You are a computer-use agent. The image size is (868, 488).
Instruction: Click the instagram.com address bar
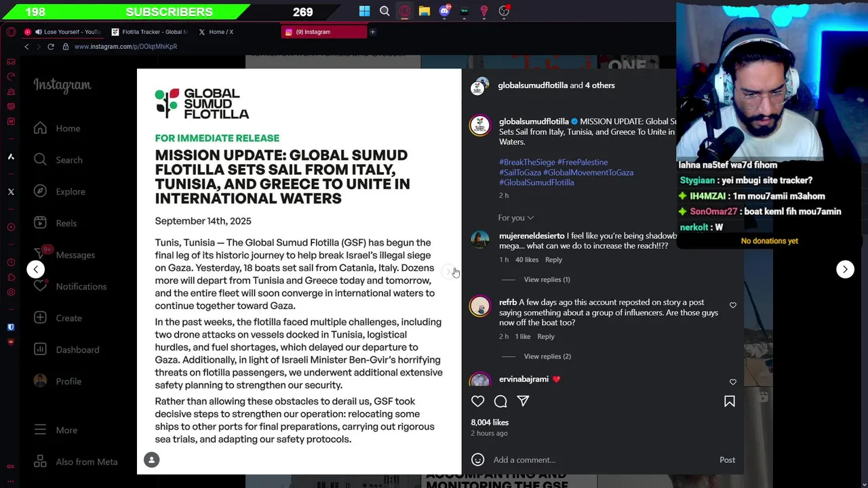click(x=125, y=47)
